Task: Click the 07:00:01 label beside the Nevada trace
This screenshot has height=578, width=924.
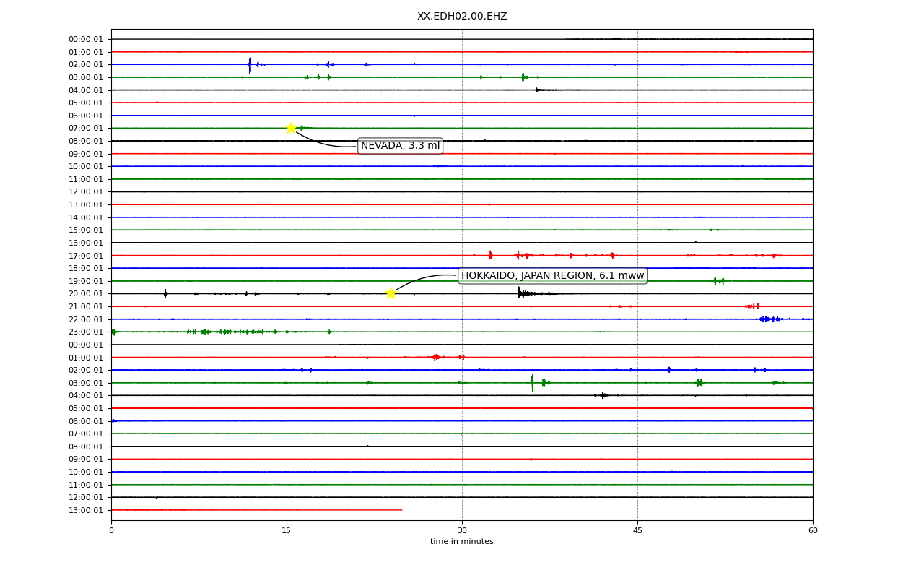Action: click(86, 128)
